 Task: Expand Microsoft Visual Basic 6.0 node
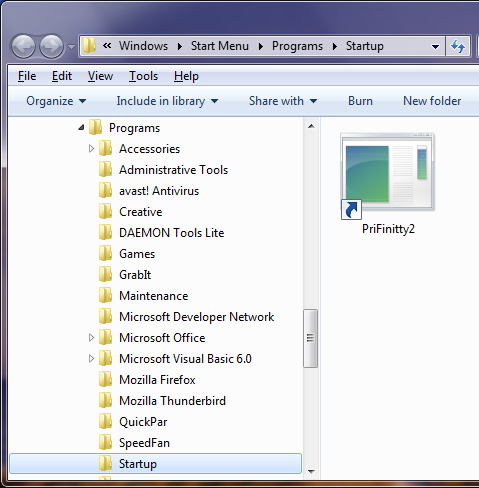pos(91,359)
